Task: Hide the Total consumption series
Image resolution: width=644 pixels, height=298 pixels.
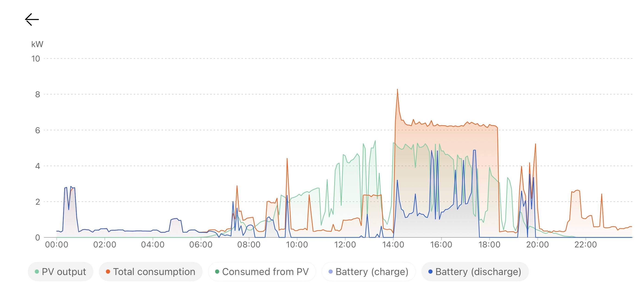Action: 150,272
